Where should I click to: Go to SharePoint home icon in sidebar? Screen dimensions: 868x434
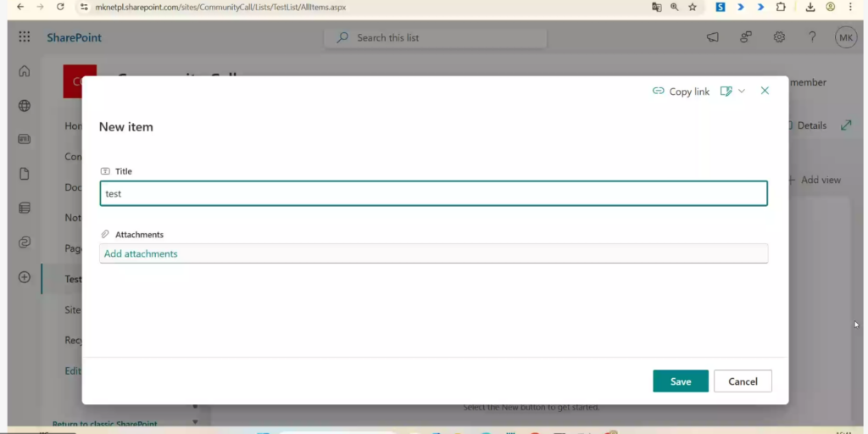point(25,71)
